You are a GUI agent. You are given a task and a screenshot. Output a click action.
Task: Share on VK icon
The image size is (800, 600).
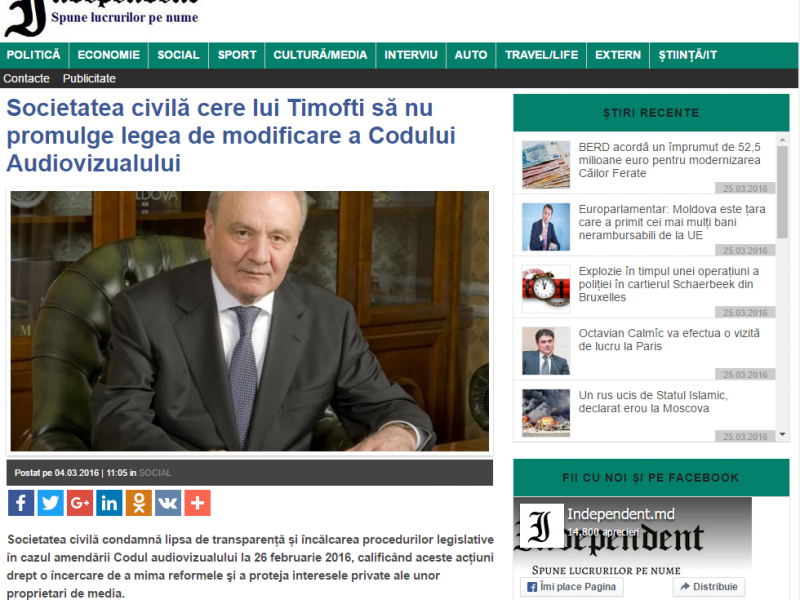click(x=168, y=503)
